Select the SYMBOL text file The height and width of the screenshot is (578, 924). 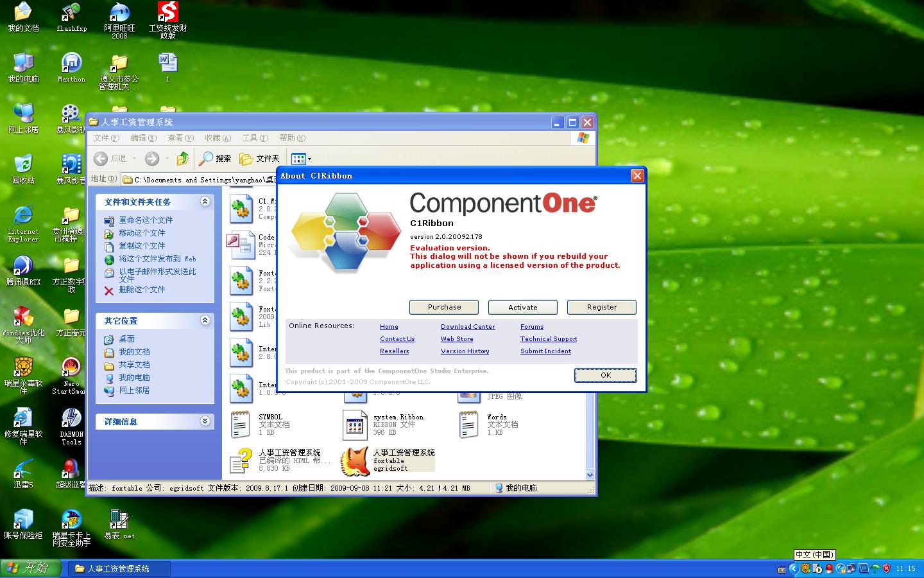(x=260, y=425)
